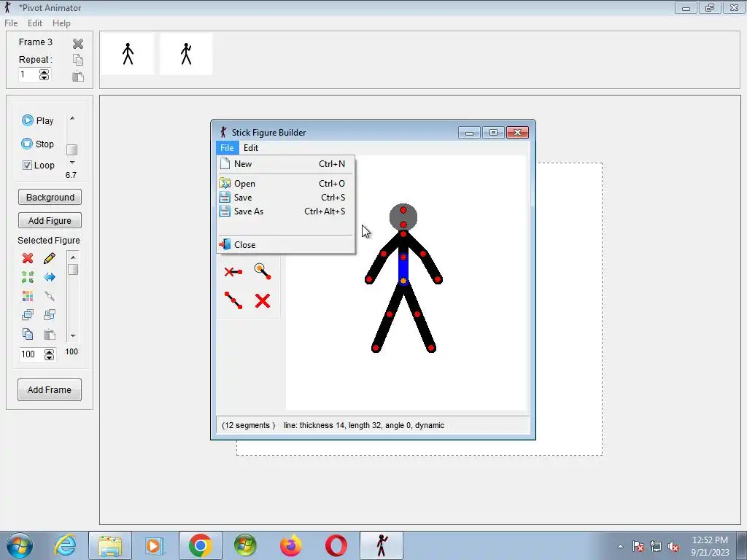This screenshot has width=747, height=560.
Task: Click the Repeat value spinner arrows
Action: pos(44,75)
